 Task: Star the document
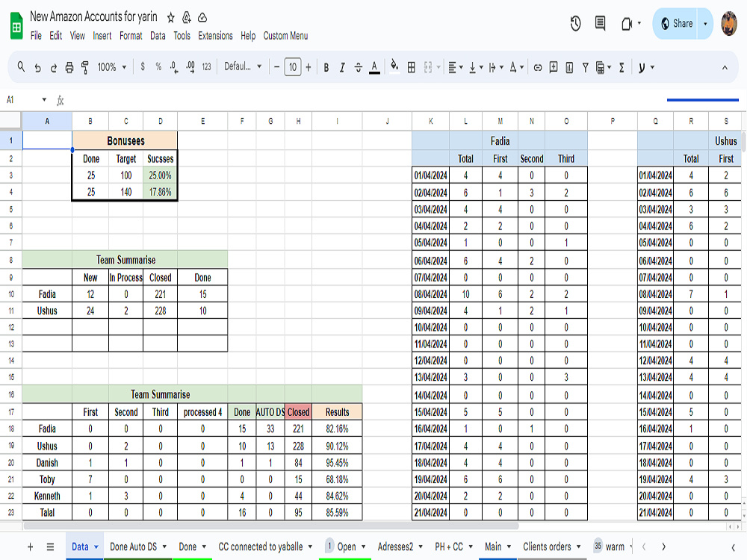(x=170, y=18)
